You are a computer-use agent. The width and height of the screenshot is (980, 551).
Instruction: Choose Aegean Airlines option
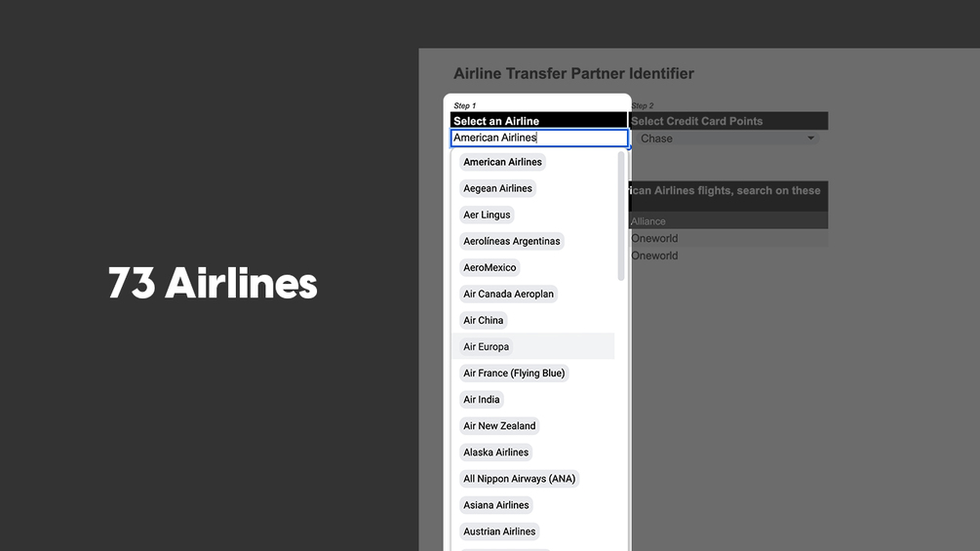pyautogui.click(x=497, y=188)
